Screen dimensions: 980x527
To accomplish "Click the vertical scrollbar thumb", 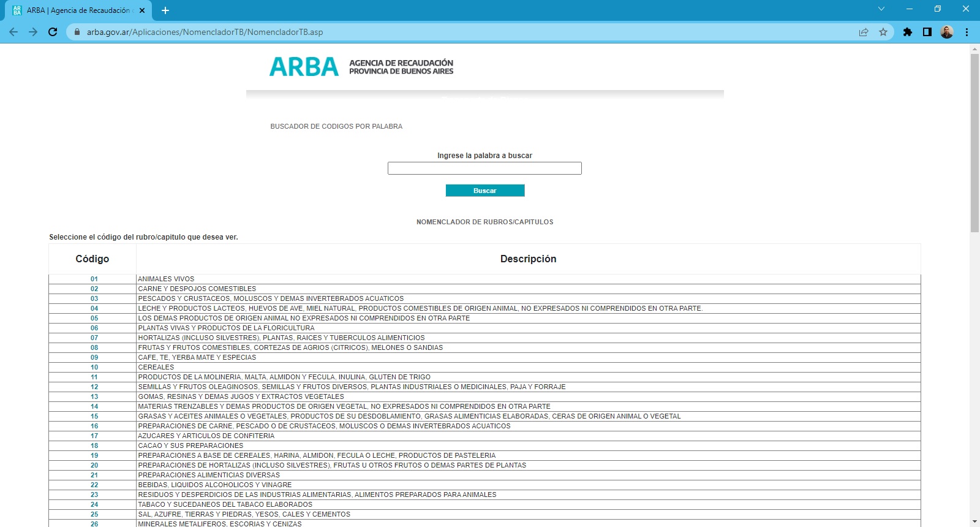I will pyautogui.click(x=974, y=143).
